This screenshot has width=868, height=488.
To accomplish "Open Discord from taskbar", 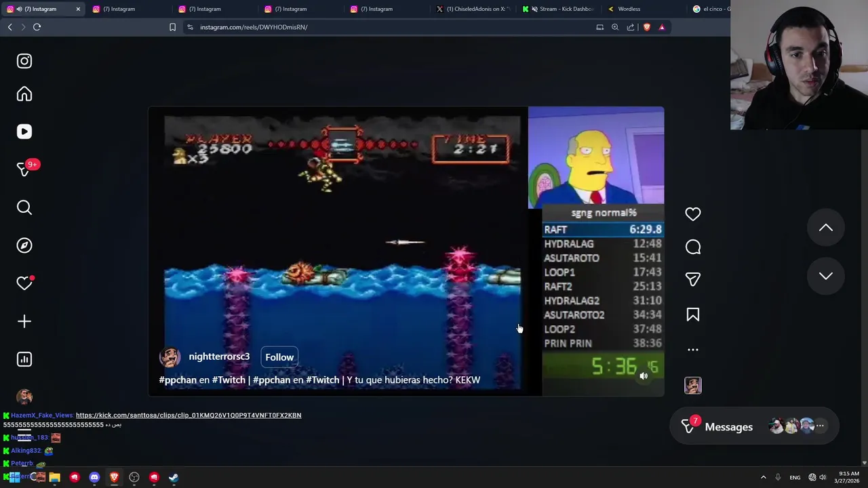I will click(94, 477).
